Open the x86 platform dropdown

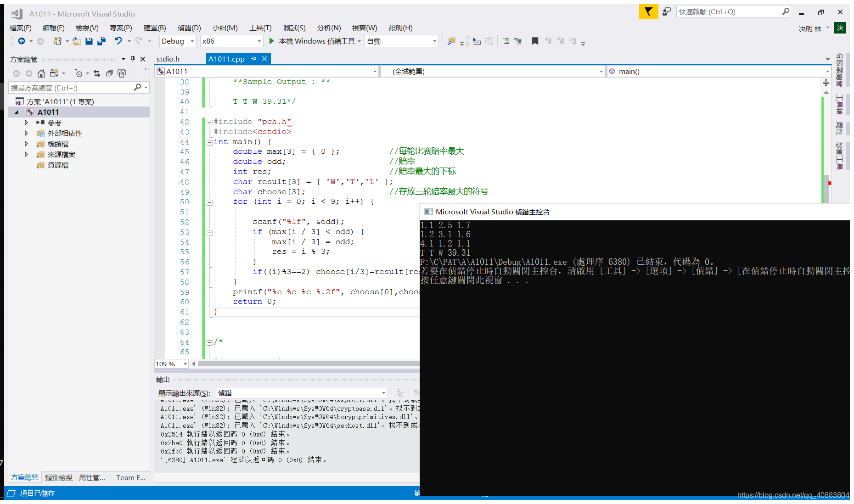click(x=232, y=41)
